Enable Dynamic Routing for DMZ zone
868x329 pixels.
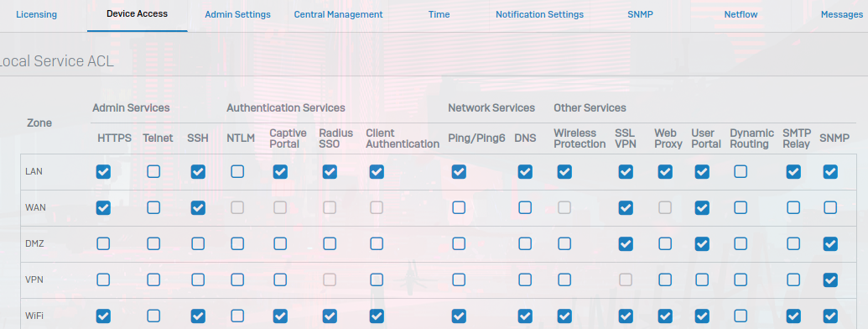tap(741, 243)
